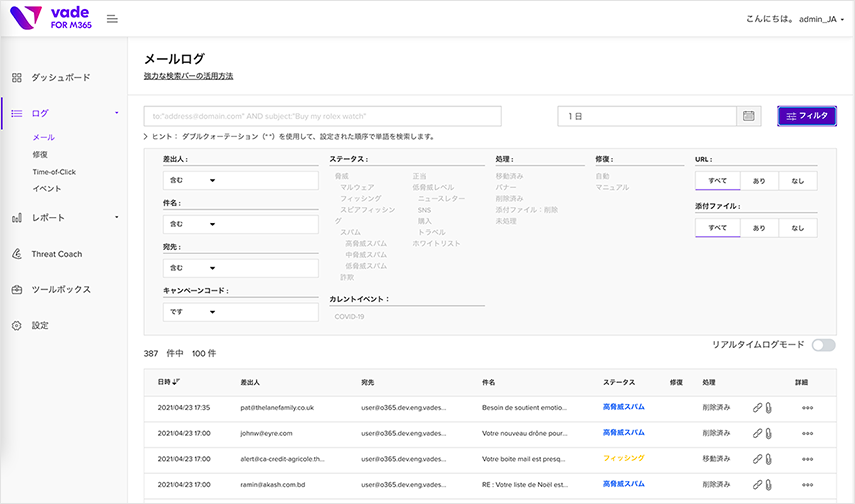The image size is (855, 504).
Task: Click the ログ list icon in sidebar
Action: [x=17, y=113]
